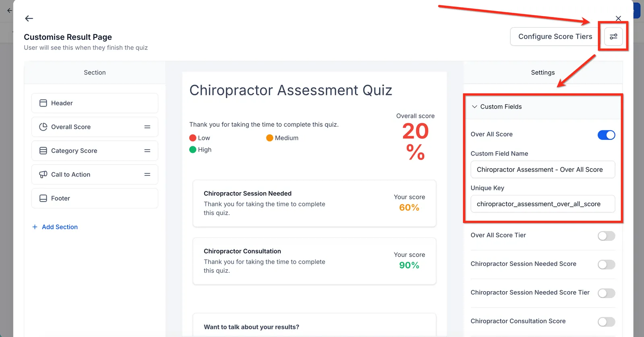
Task: Click the Add Section link
Action: 55,227
